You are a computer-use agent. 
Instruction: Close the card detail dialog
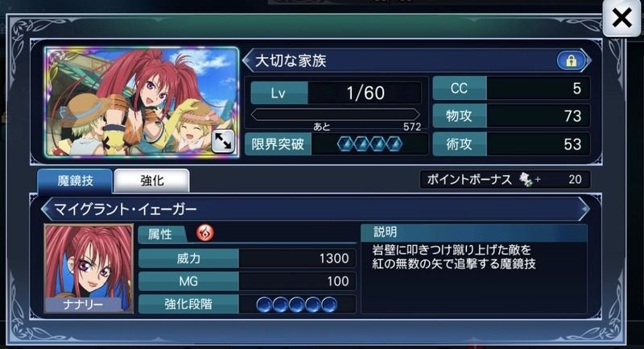click(x=621, y=18)
